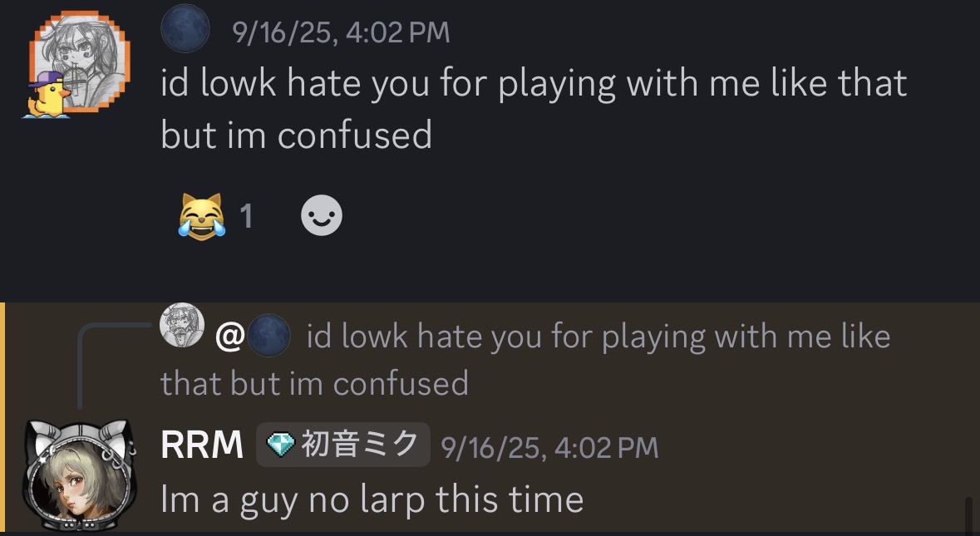Open the add reaction smiley icon
This screenshot has width=980, height=536.
321,215
